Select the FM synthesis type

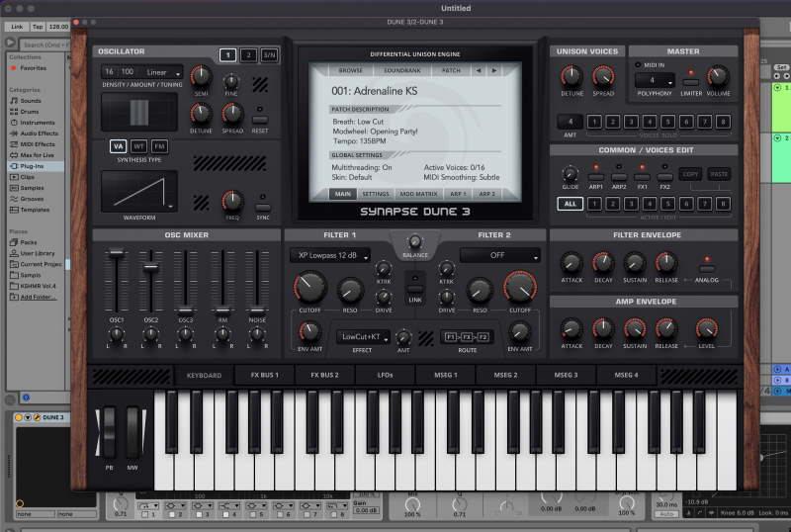coord(159,146)
